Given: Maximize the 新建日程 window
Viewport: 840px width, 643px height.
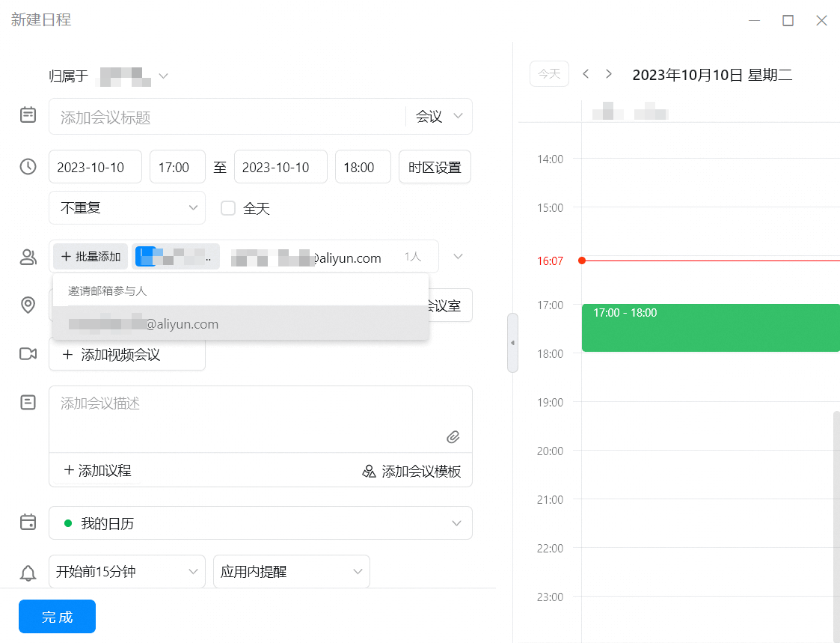Looking at the screenshot, I should 788,20.
